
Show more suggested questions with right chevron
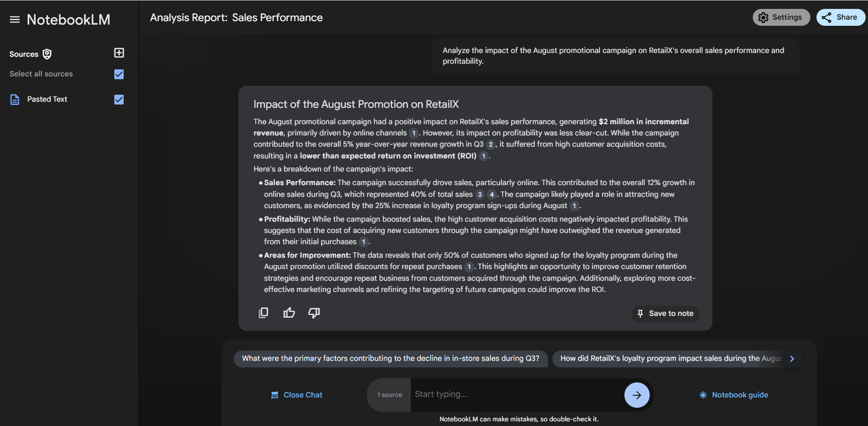tap(792, 359)
